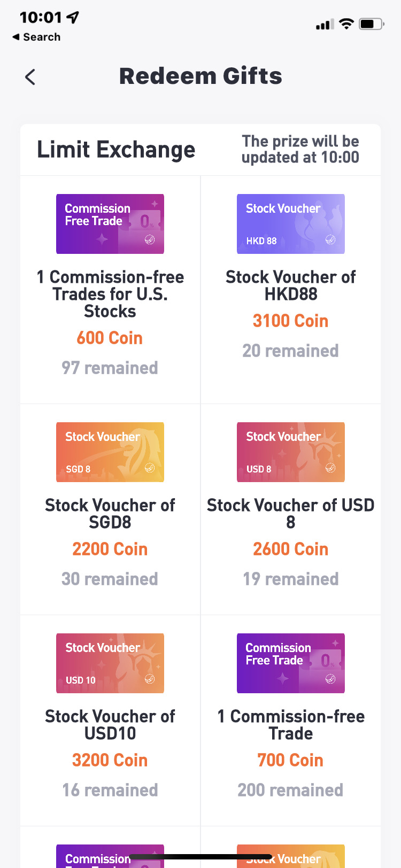
Task: Tap the 700 Coin Commission Free Trade image
Action: click(x=291, y=663)
